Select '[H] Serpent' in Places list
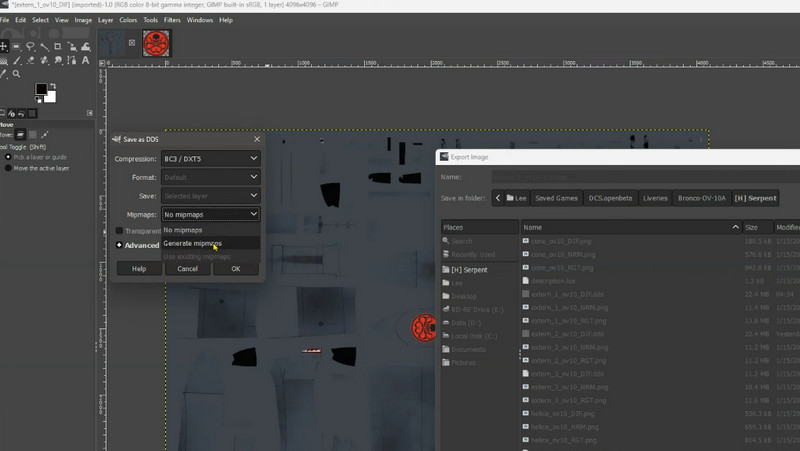 point(480,269)
